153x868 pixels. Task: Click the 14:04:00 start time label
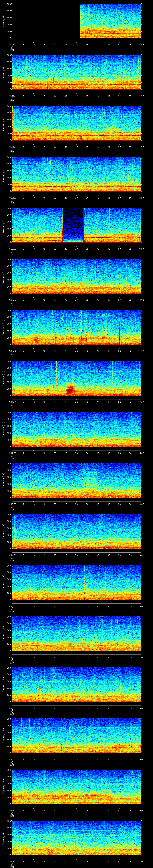[12, 44]
